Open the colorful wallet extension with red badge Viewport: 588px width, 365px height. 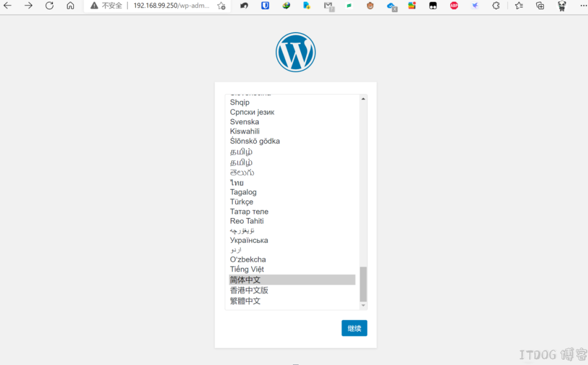click(x=412, y=6)
